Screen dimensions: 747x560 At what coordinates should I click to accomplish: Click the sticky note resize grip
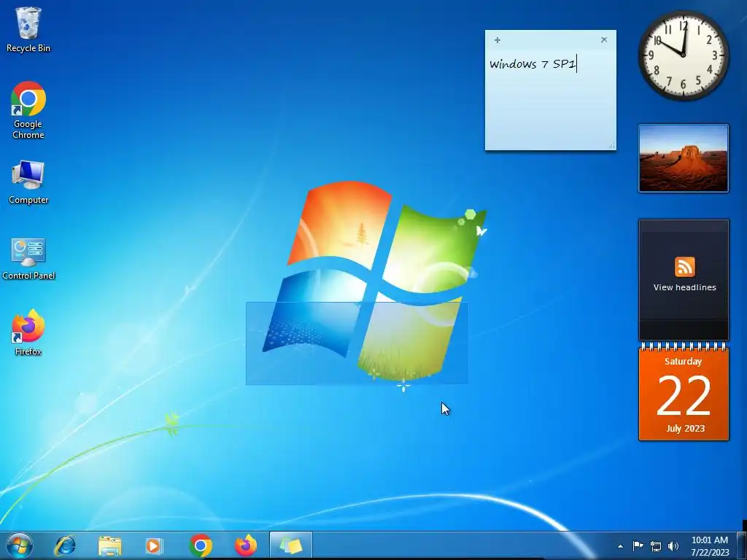click(x=612, y=146)
